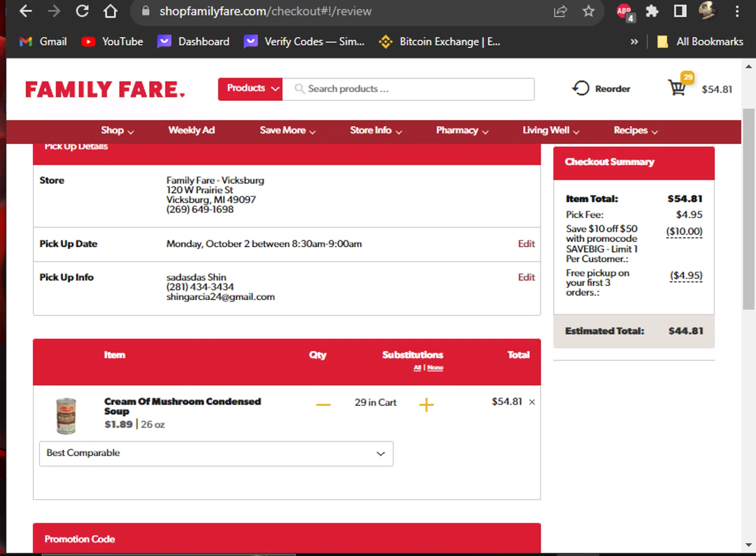The width and height of the screenshot is (756, 556).
Task: Click the browser forward arrow
Action: click(53, 11)
